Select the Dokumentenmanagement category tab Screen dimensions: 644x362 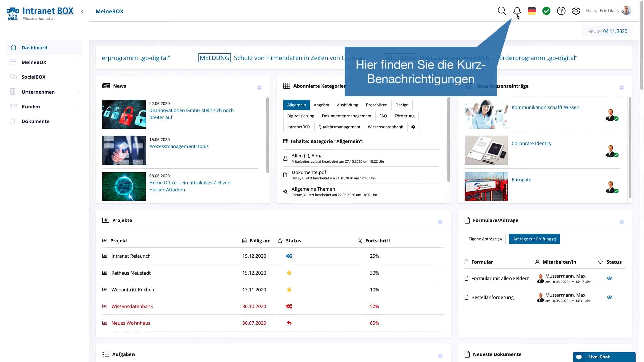tap(346, 116)
